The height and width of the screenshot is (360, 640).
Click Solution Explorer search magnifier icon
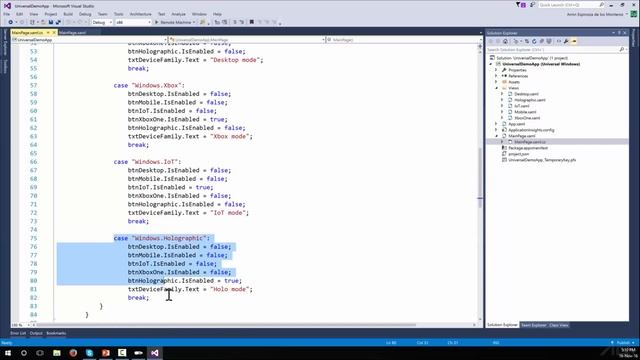[622, 49]
